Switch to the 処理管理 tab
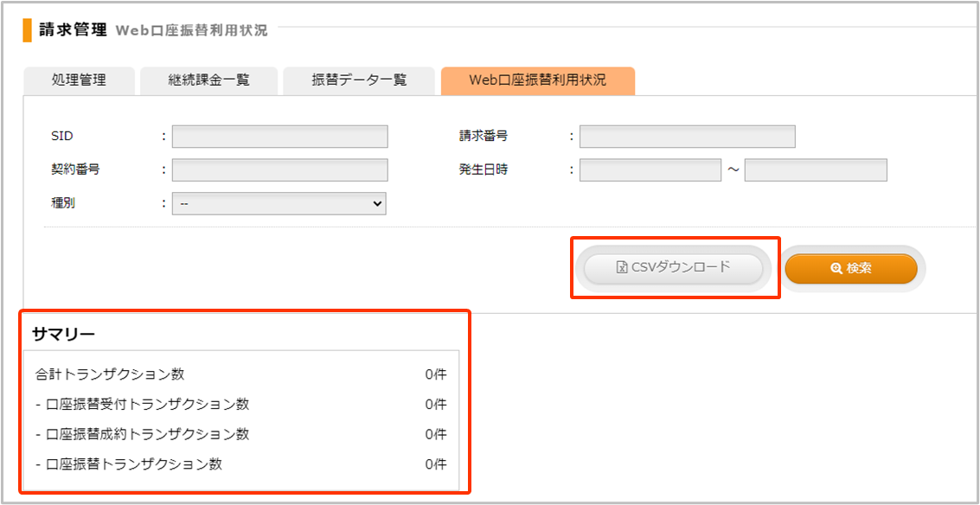This screenshot has height=505, width=980. 79,80
